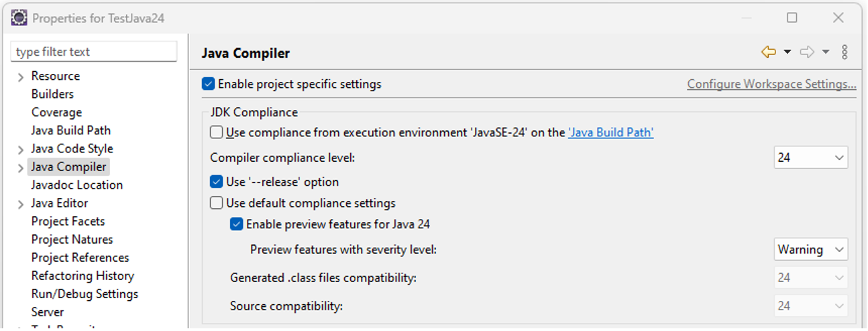
Task: Check Use compliance from execution environment
Action: pyautogui.click(x=217, y=132)
